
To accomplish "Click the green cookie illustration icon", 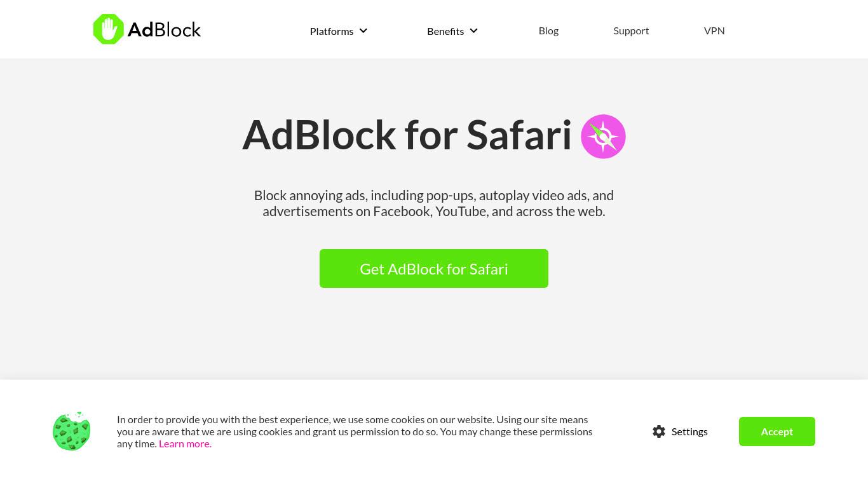I will (x=71, y=431).
